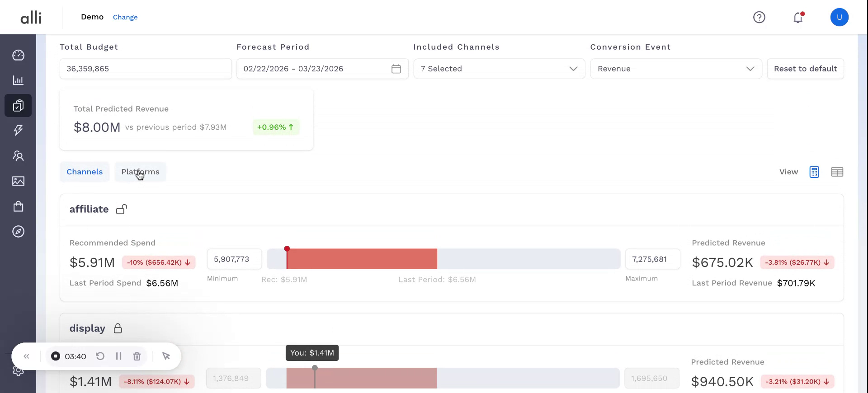The height and width of the screenshot is (393, 868).
Task: Click the affiliate spend slider red handle
Action: pos(287,249)
